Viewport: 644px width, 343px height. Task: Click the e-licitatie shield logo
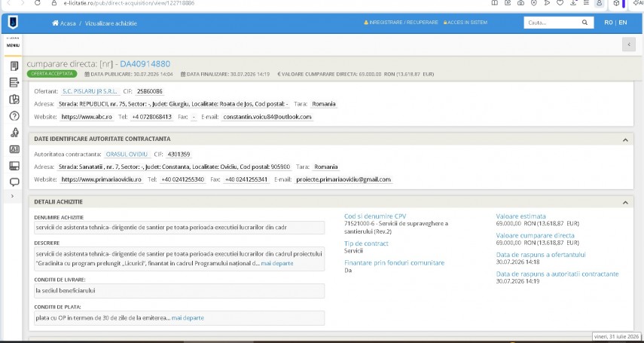coord(13,23)
